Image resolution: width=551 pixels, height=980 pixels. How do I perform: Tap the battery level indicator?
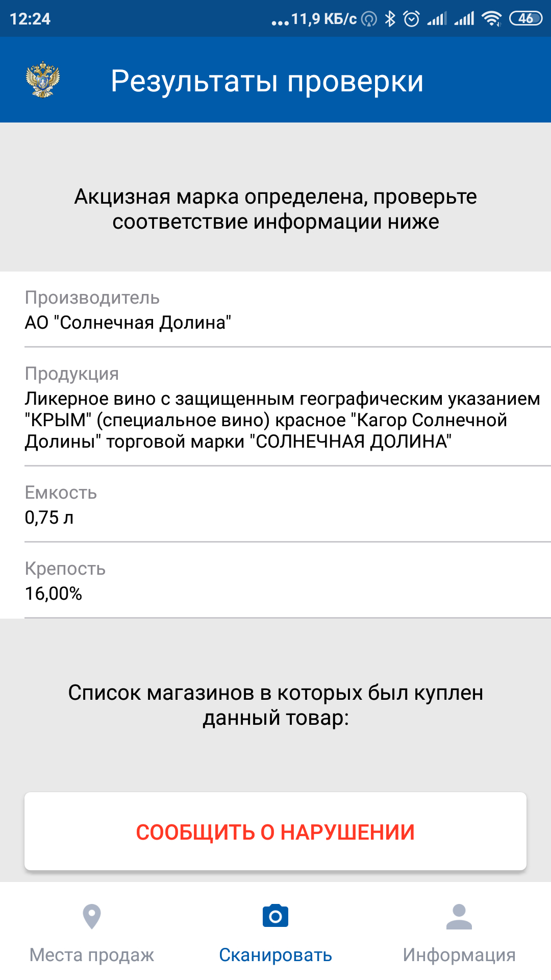(525, 19)
